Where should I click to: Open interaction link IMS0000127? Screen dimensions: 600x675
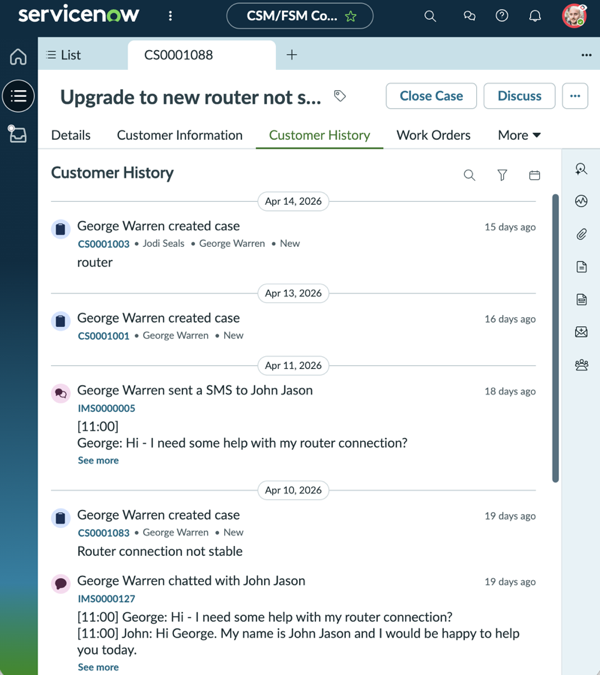point(106,599)
